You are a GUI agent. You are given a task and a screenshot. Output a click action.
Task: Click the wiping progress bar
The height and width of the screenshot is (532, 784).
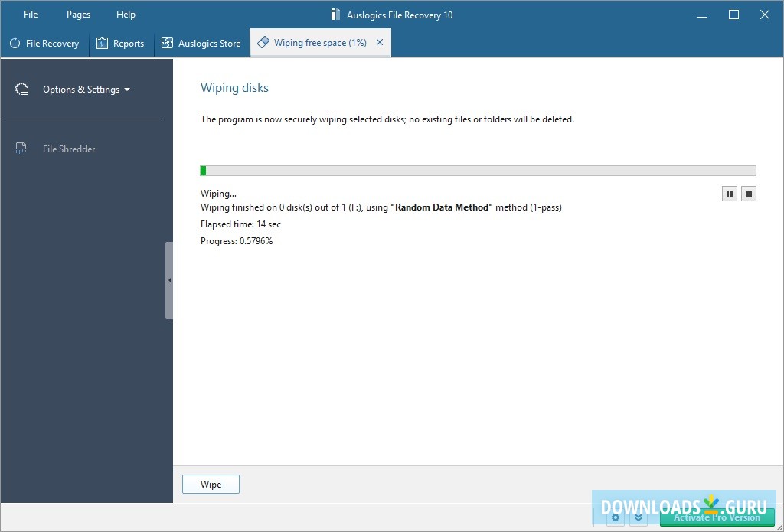click(x=478, y=170)
